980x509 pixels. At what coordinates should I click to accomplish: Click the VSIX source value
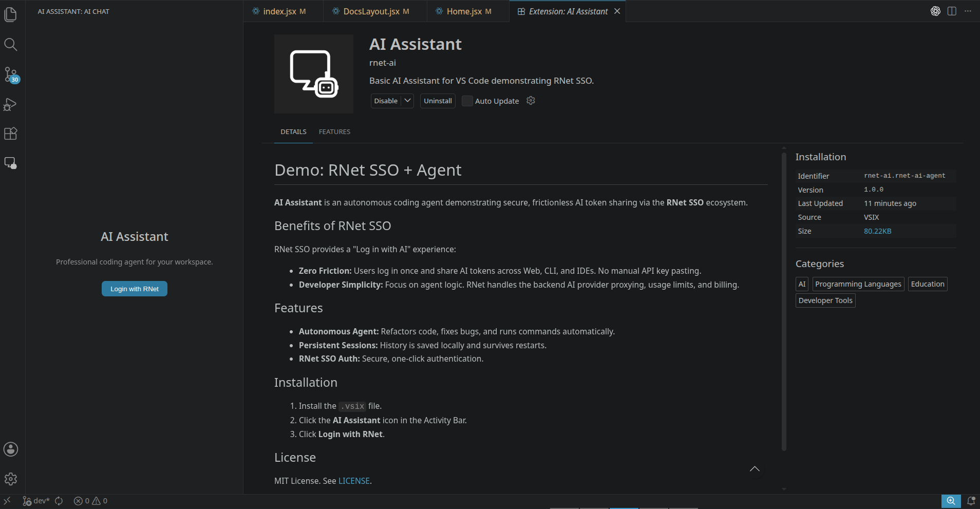click(x=872, y=217)
